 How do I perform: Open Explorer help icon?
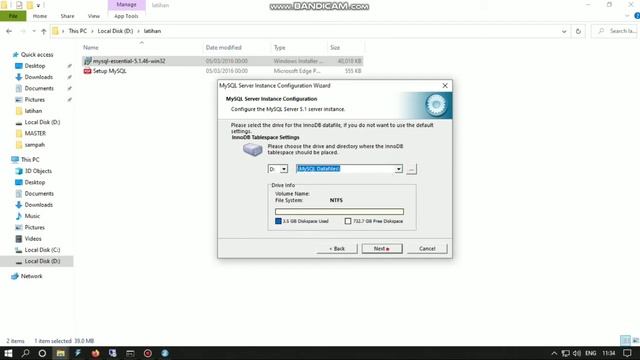[637, 16]
